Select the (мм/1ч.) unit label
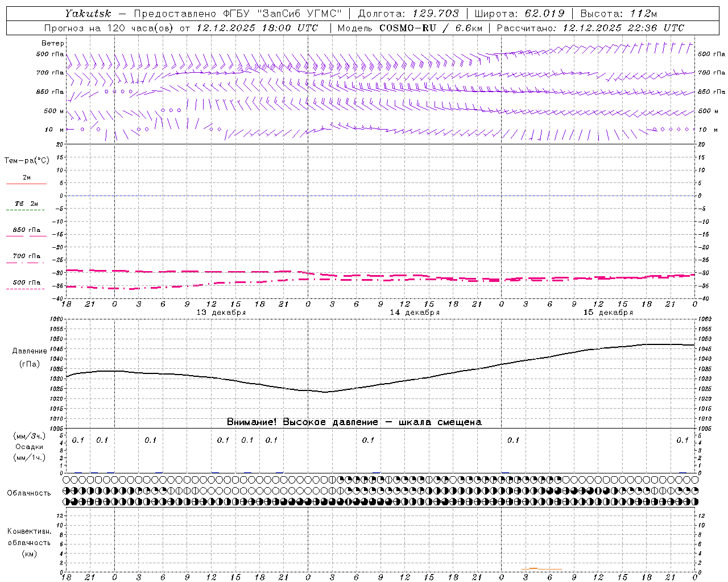Viewport: 728px width, 582px height. tap(30, 458)
